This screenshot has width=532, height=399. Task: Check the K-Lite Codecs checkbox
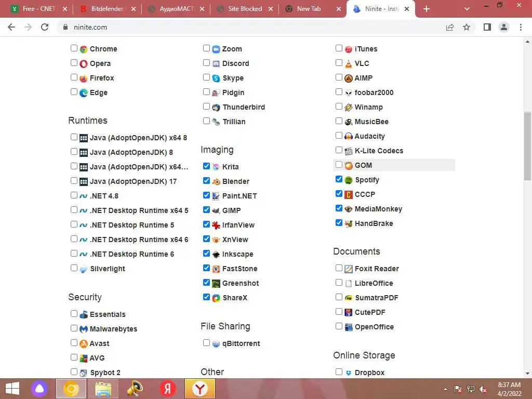click(x=339, y=150)
